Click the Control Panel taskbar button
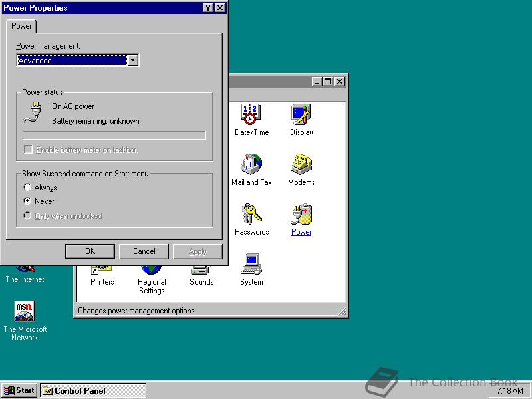 (93, 390)
